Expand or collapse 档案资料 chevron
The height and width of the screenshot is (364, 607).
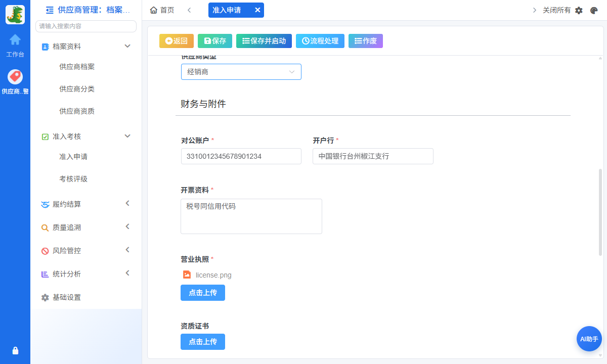click(127, 46)
